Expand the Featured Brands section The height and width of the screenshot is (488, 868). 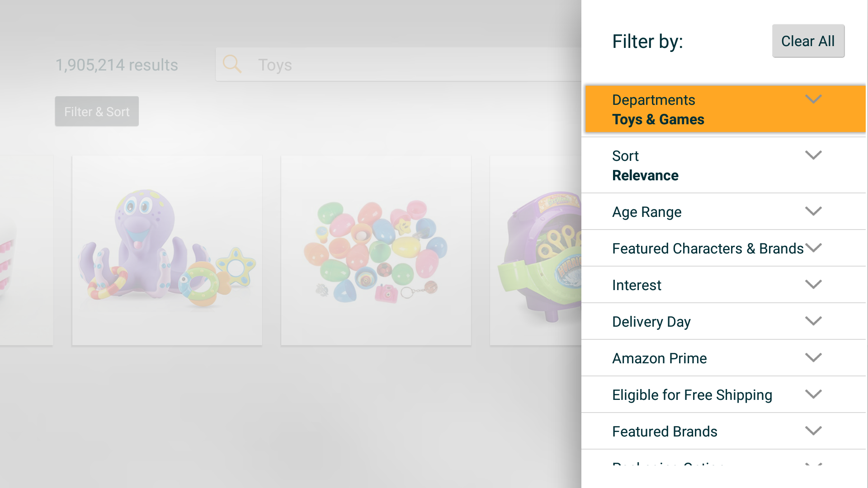pos(813,431)
